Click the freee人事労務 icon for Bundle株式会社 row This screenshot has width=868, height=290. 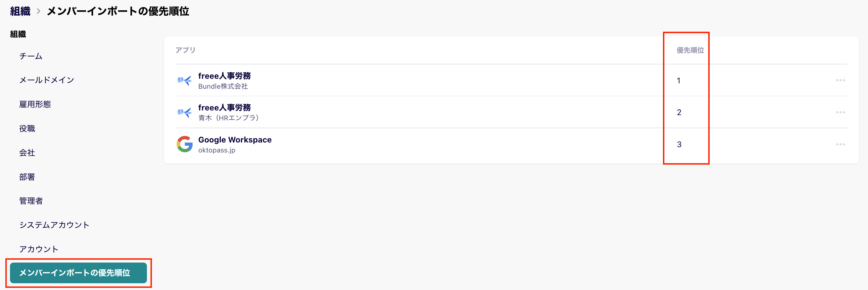pos(185,80)
